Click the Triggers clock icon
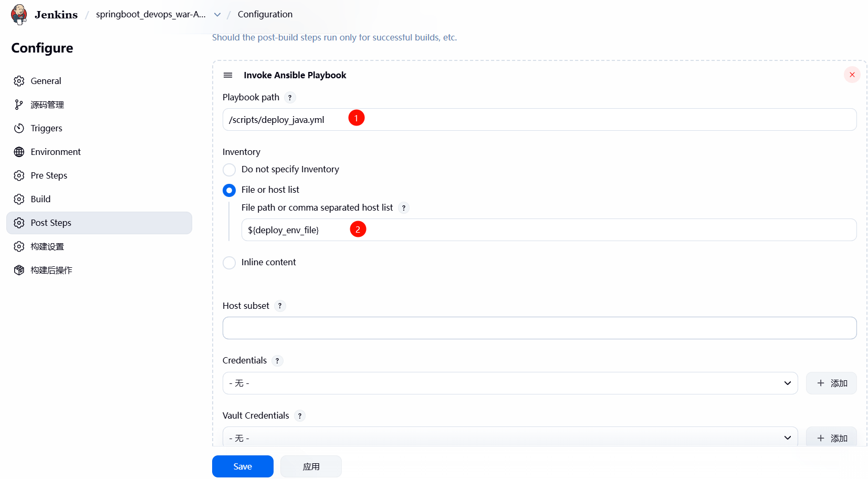 [x=19, y=128]
